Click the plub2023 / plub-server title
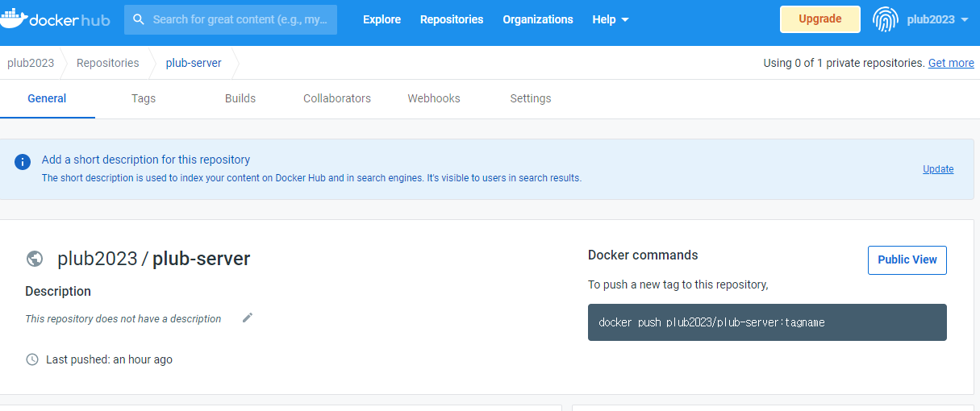 [x=153, y=259]
